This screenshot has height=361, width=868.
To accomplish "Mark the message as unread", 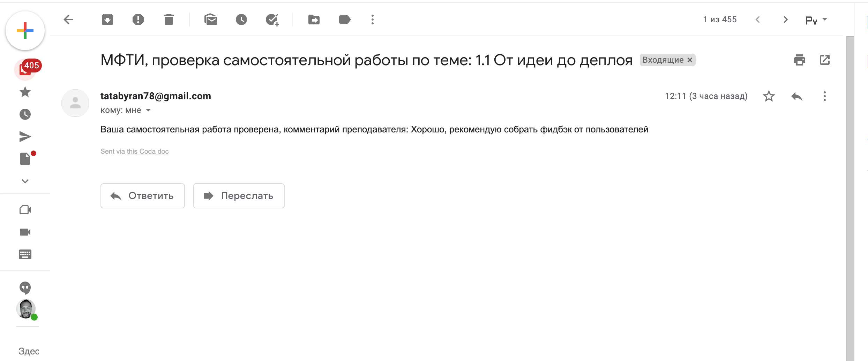I will click(x=211, y=20).
